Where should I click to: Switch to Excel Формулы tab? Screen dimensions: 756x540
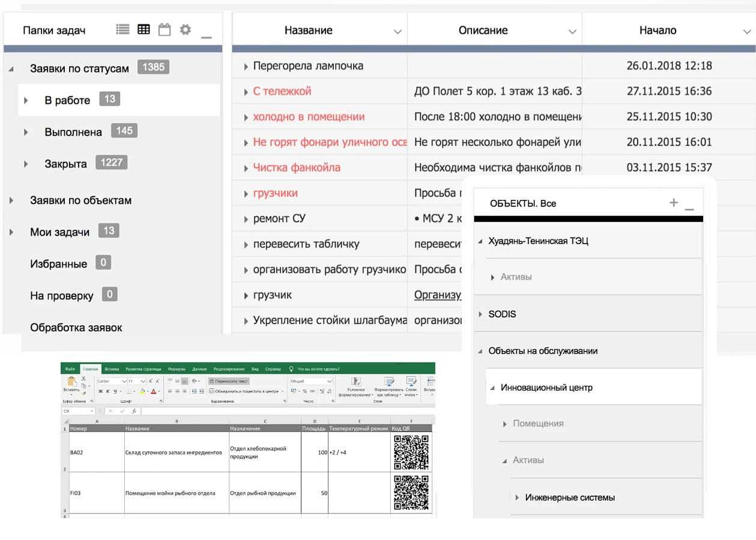pyautogui.click(x=177, y=369)
